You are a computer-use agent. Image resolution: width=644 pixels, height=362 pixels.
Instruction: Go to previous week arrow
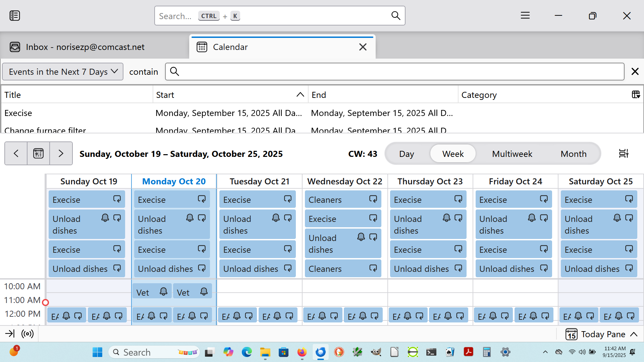tap(16, 154)
